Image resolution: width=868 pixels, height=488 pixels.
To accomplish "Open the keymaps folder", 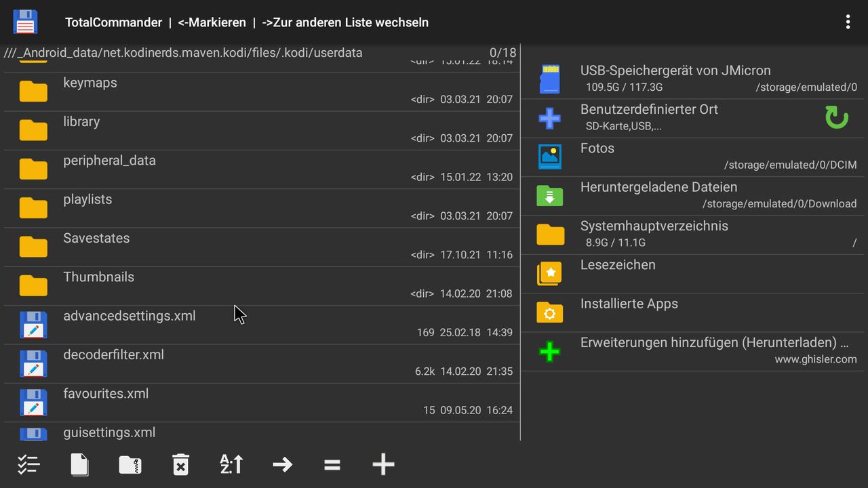I will tap(262, 91).
